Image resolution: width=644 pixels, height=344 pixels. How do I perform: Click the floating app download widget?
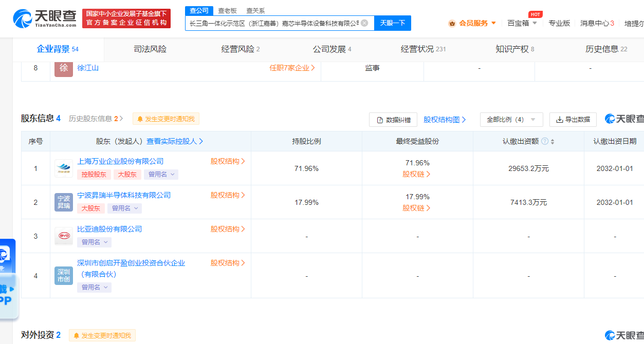pos(8,280)
